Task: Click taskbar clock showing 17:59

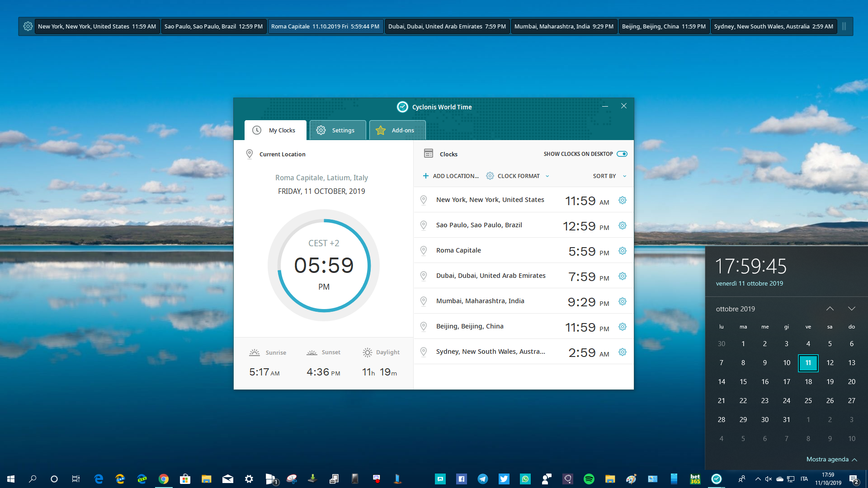Action: coord(828,479)
